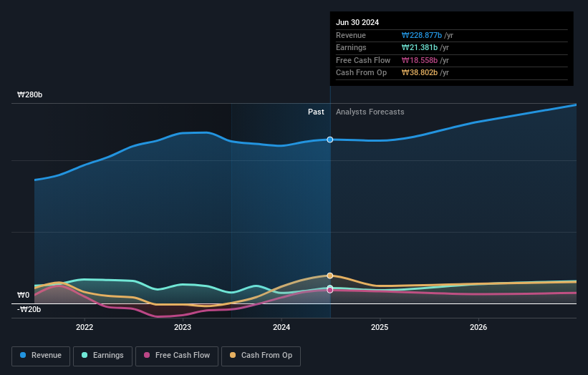Click the ₩18.558b free cash flow value
Viewport: 588px width, 375px height.
point(419,60)
